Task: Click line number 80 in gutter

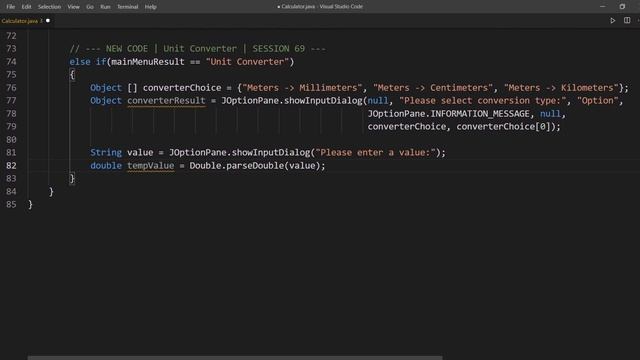Action: point(11,140)
